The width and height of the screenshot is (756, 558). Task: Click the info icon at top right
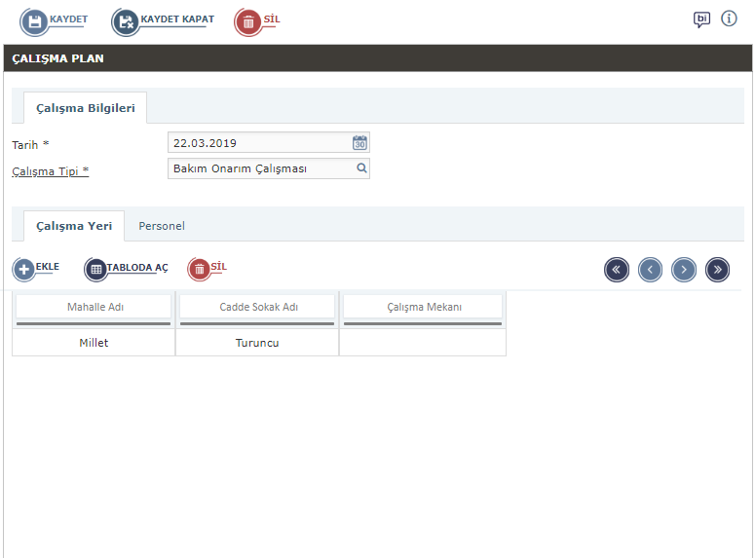click(x=729, y=19)
